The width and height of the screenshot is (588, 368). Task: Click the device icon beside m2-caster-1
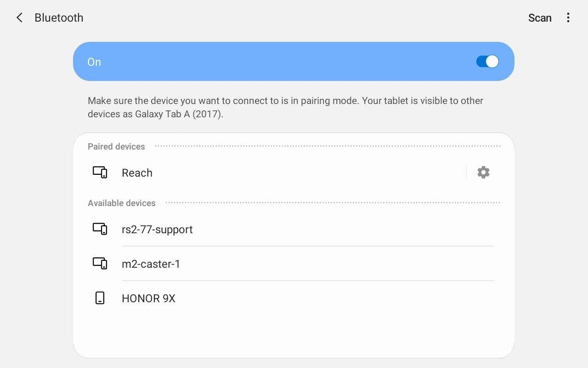(x=100, y=263)
